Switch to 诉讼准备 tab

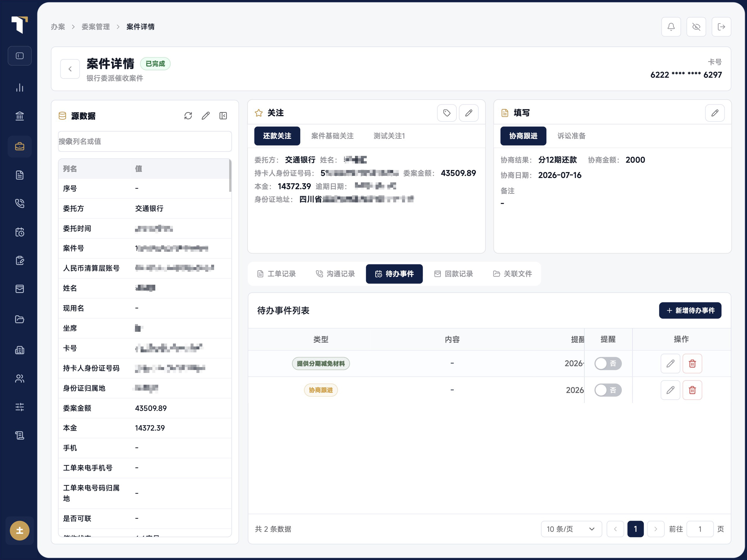pos(571,136)
